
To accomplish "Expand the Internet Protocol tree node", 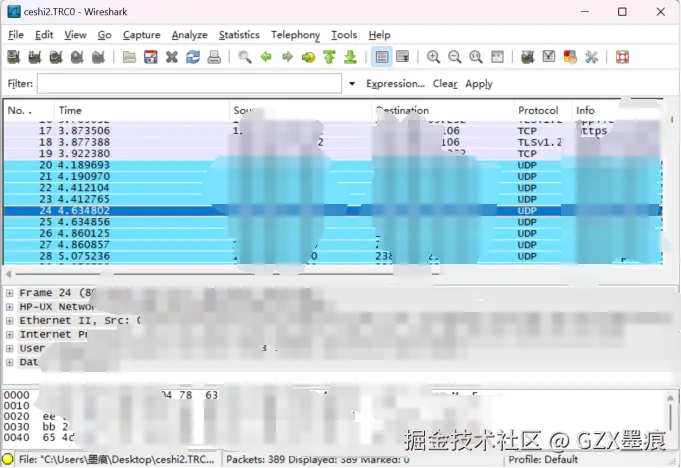I will tap(10, 335).
